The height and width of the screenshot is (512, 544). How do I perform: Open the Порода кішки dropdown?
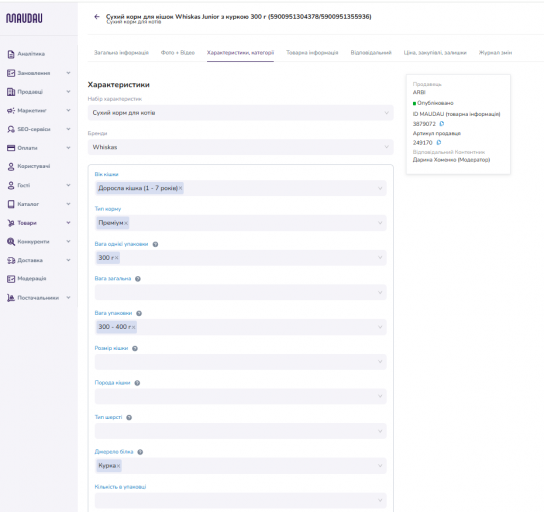pos(240,396)
